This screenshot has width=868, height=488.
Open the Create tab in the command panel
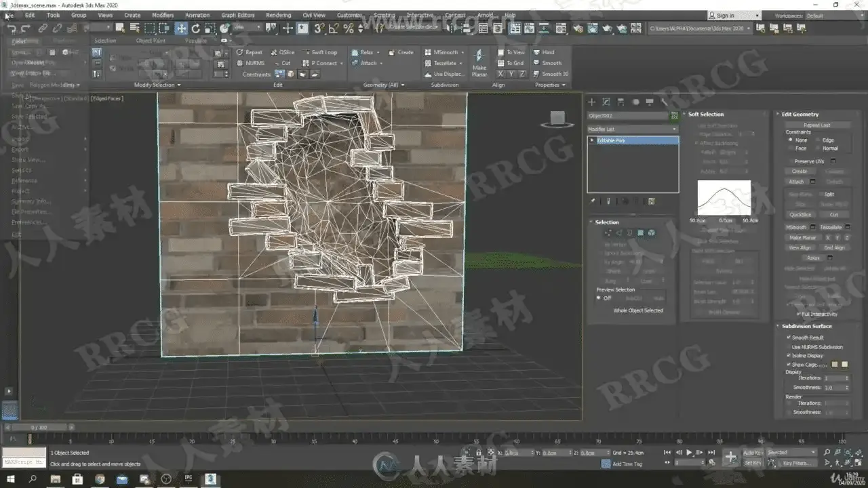(x=591, y=102)
